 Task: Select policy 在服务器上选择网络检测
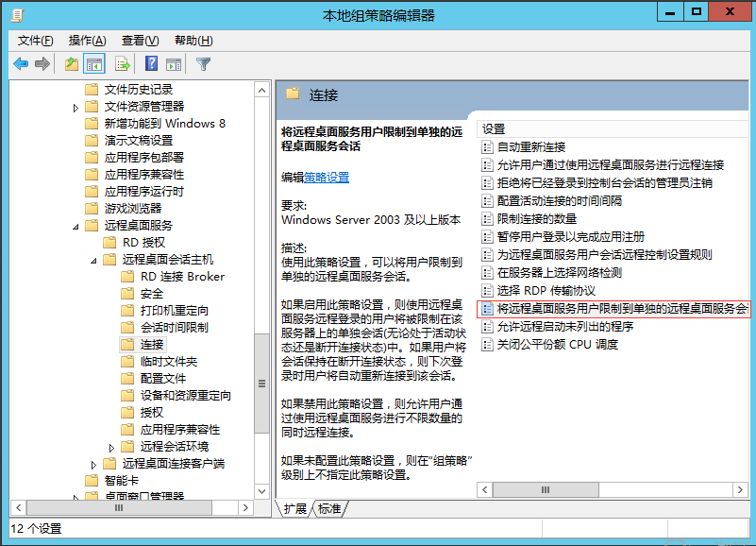pos(560,273)
